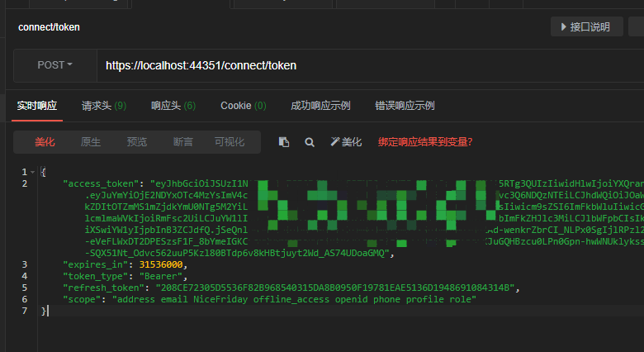Switch to 实时响应 tab
The width and height of the screenshot is (644, 352).
click(37, 106)
